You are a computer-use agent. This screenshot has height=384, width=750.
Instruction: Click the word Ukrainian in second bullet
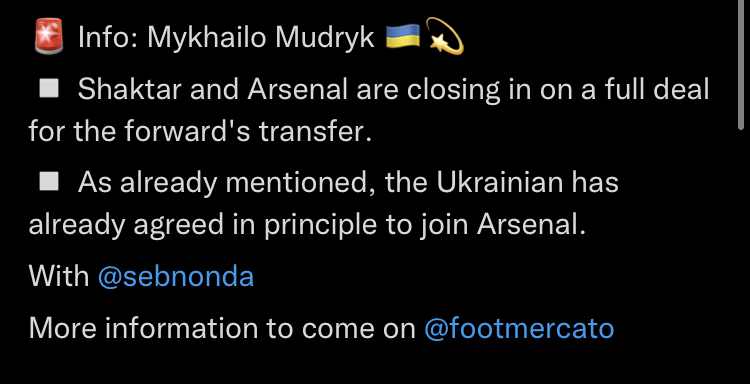(x=499, y=183)
